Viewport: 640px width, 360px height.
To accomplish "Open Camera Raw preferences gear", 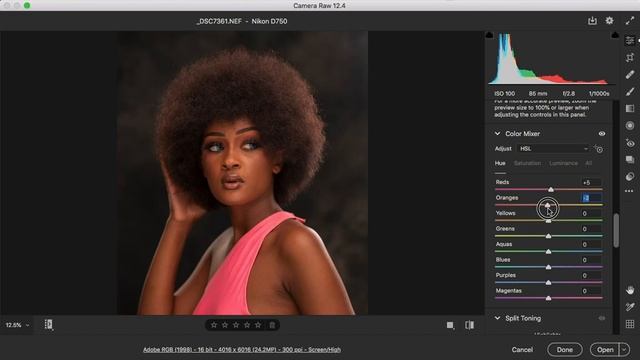I will point(609,21).
